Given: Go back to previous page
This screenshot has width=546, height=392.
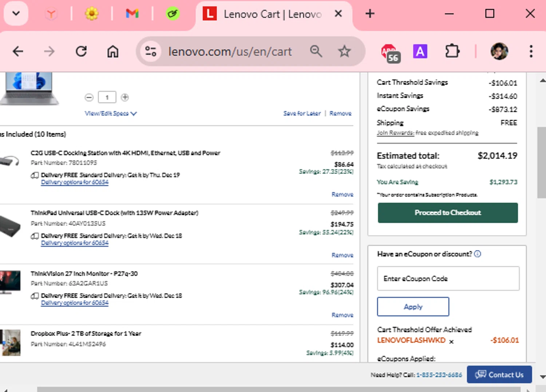Looking at the screenshot, I should [x=18, y=51].
